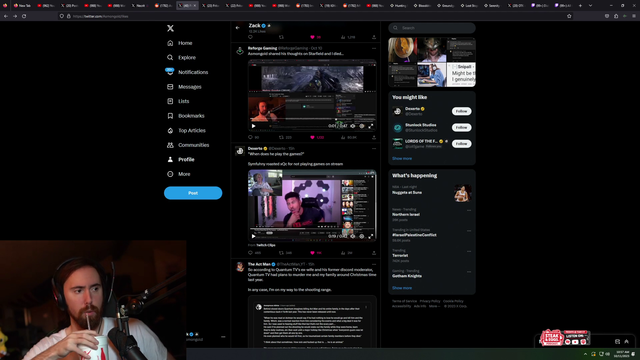
Task: Open more options on Deserto post
Action: (x=373, y=149)
